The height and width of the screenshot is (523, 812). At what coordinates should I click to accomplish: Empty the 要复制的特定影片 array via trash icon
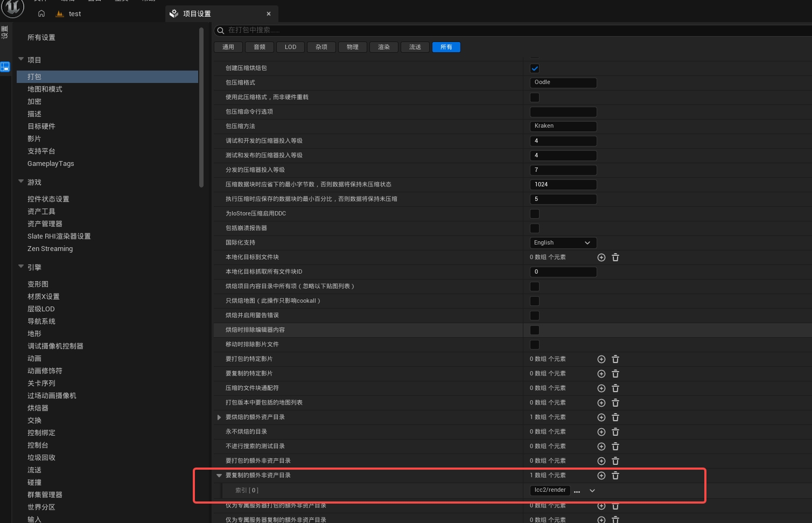[x=615, y=374]
